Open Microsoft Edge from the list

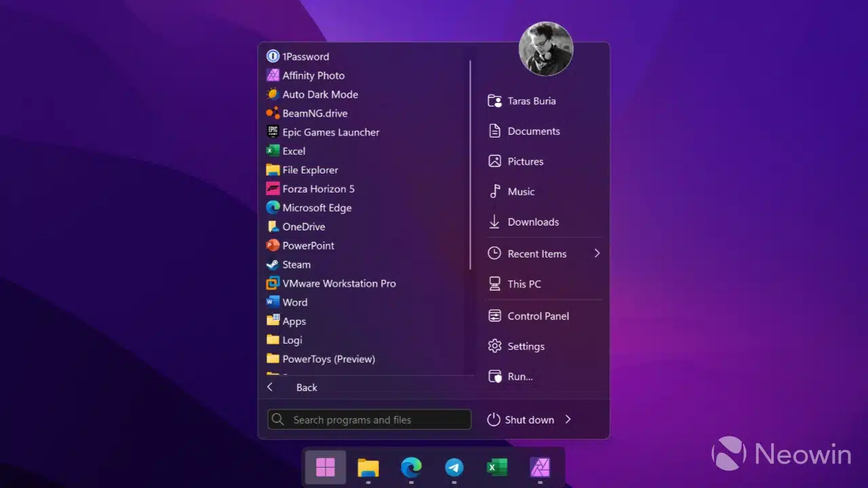coord(309,208)
